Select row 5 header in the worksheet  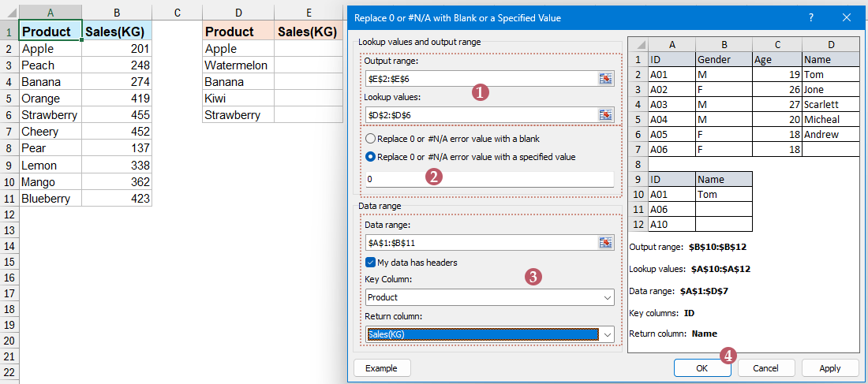pos(9,99)
